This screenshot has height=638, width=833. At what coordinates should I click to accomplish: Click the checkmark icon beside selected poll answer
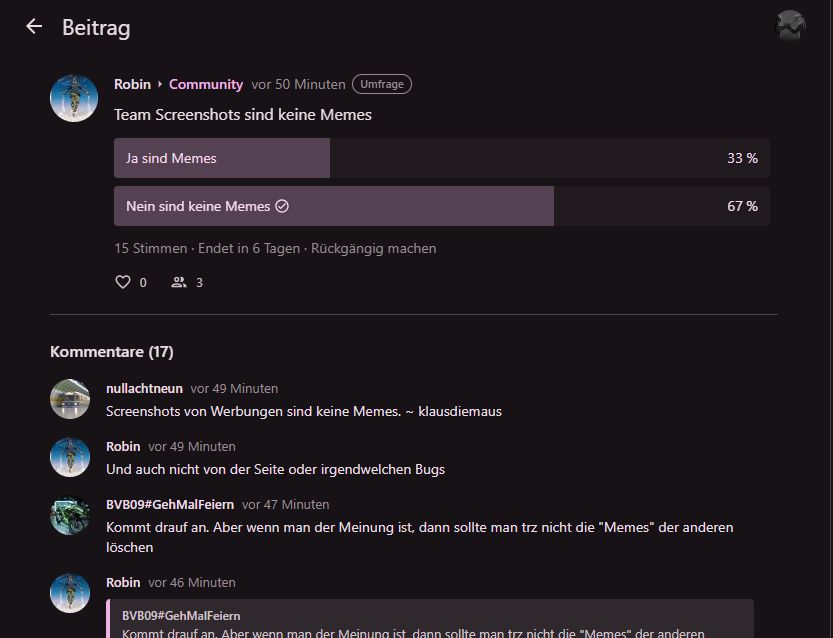[282, 206]
